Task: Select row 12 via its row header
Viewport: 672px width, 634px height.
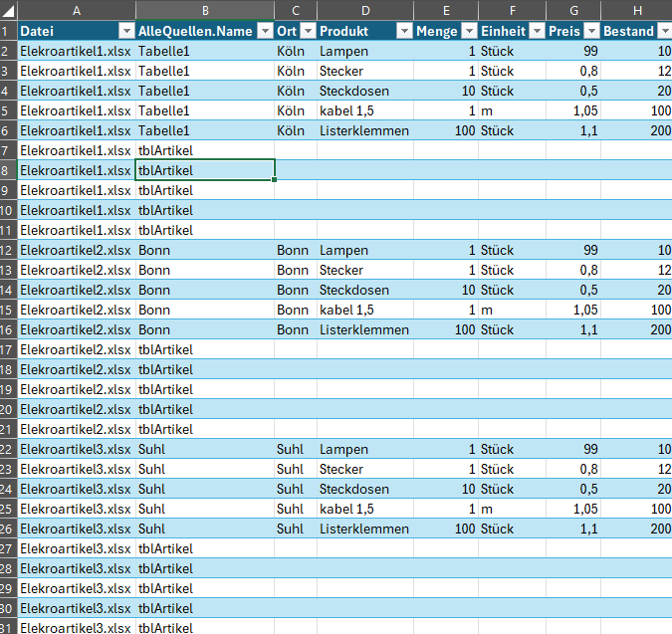Action: (8, 250)
